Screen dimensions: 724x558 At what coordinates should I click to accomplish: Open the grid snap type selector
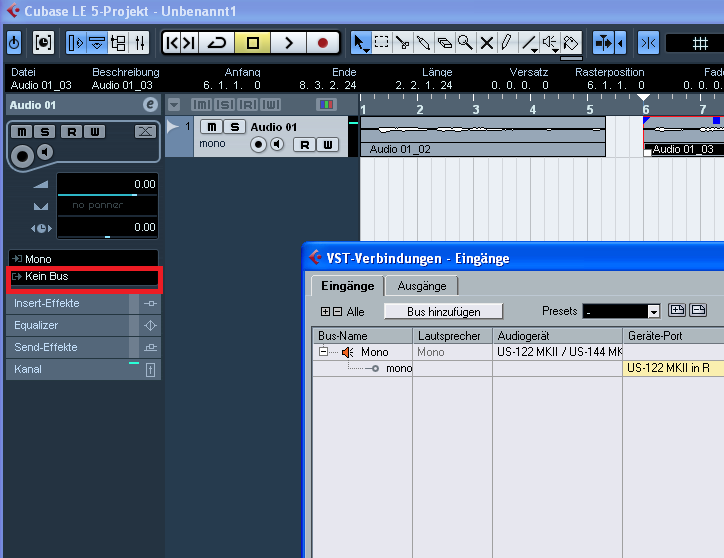click(x=700, y=44)
